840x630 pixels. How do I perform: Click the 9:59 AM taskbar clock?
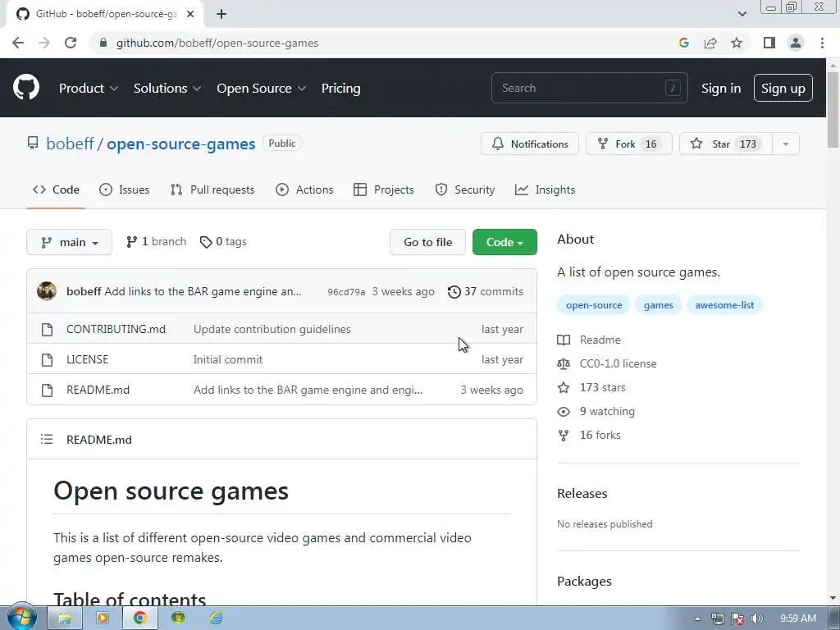(797, 619)
